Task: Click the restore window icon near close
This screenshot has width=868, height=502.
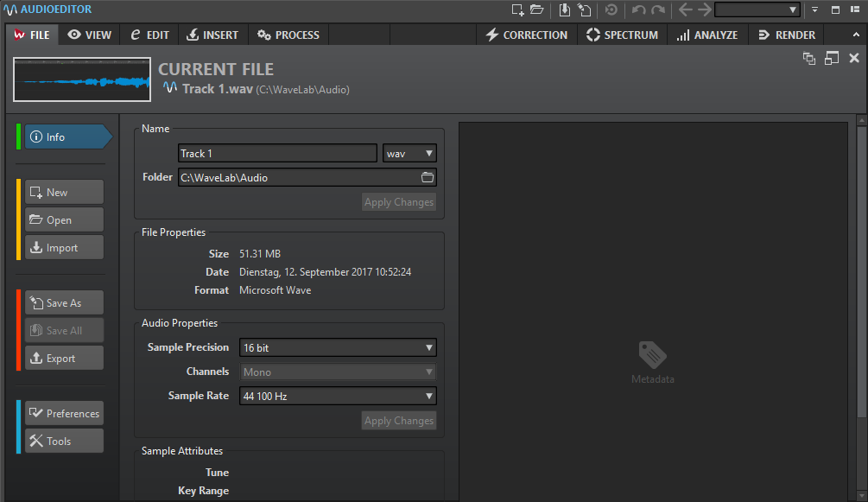Action: coord(832,58)
